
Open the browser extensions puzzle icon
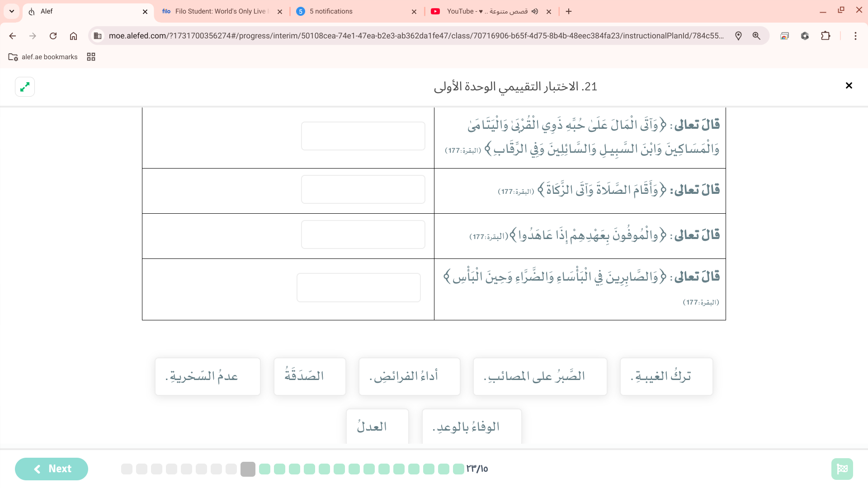826,36
